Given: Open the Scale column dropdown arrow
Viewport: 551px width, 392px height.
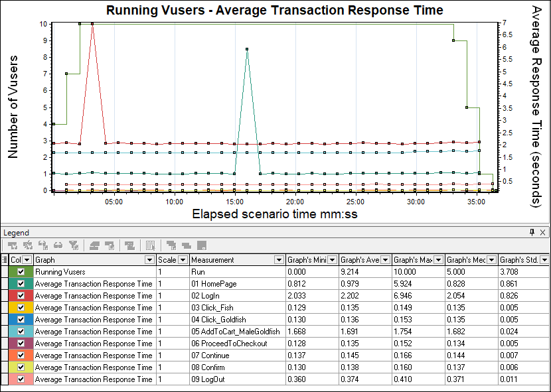Looking at the screenshot, I should 182,260.
